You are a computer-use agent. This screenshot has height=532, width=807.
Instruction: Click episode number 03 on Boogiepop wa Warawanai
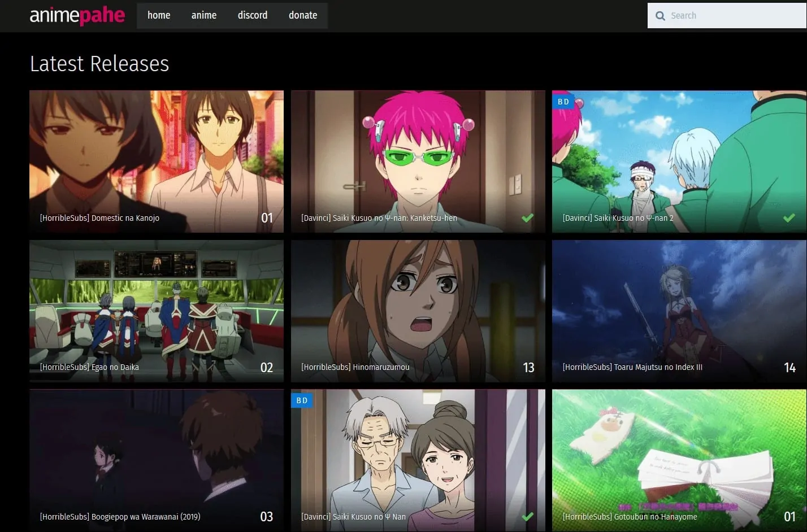[x=266, y=516]
